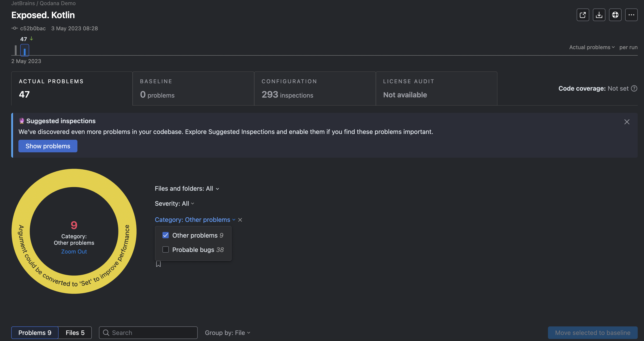644x341 pixels.
Task: Open the report in a new tab
Action: 583,15
